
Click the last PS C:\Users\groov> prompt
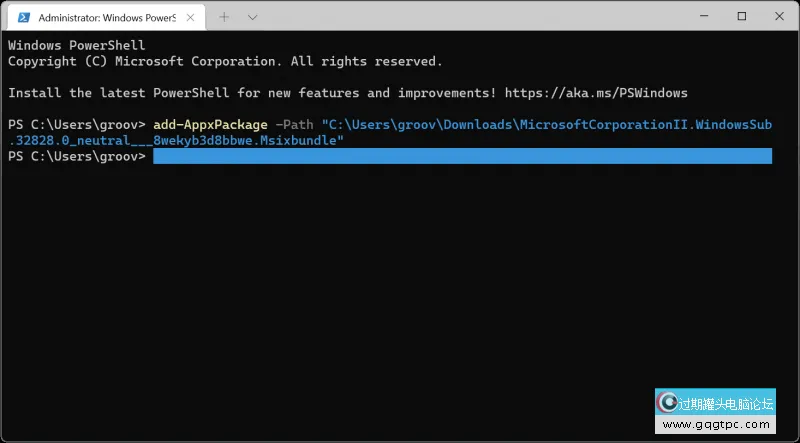pos(76,157)
